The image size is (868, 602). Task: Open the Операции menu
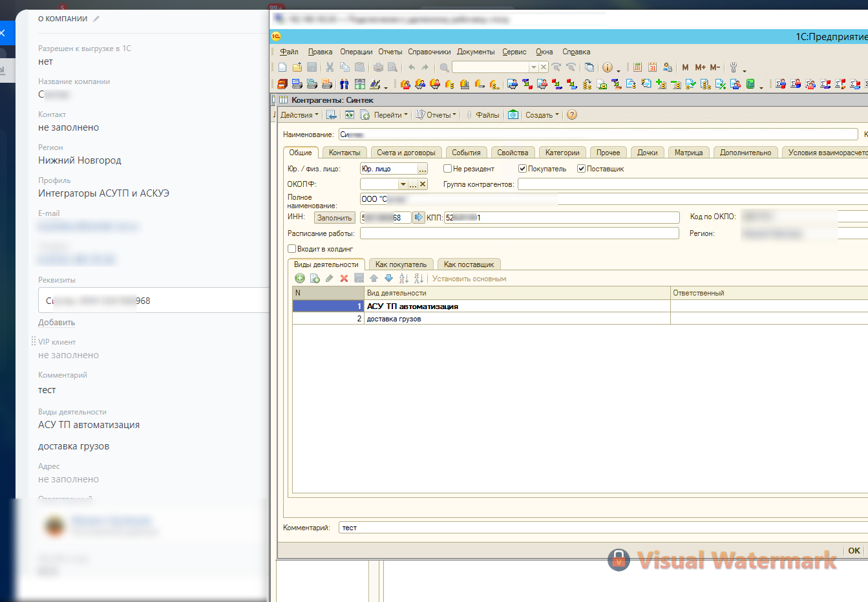pyautogui.click(x=356, y=52)
